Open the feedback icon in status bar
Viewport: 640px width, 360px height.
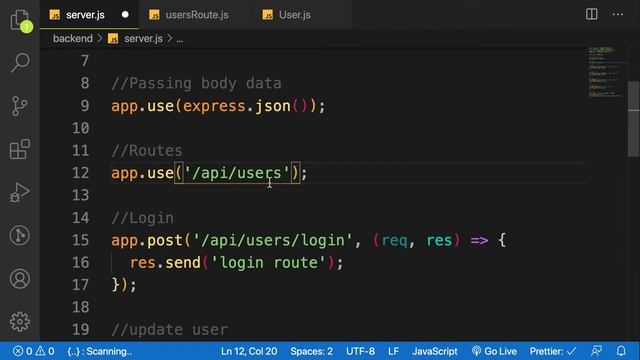[596, 351]
